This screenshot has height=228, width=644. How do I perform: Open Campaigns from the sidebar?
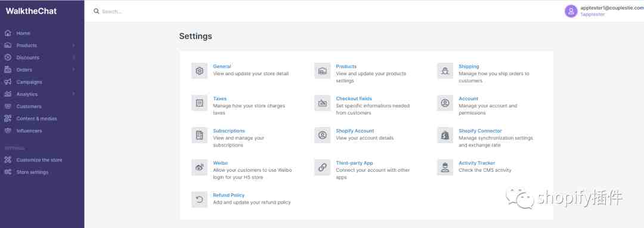29,82
